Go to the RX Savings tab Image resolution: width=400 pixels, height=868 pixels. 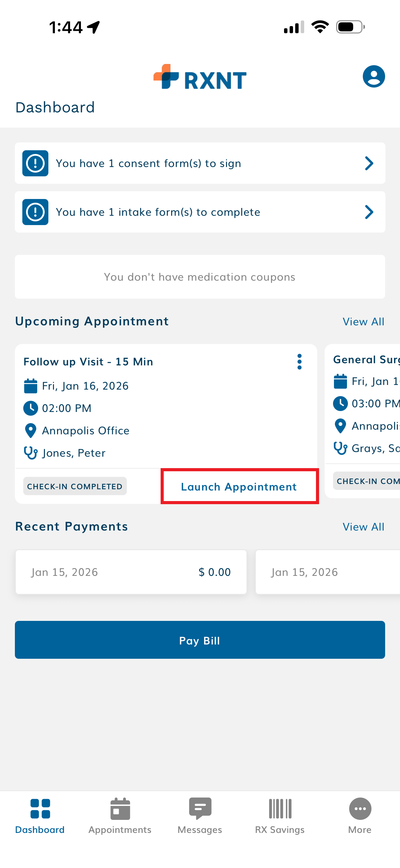pos(280,816)
